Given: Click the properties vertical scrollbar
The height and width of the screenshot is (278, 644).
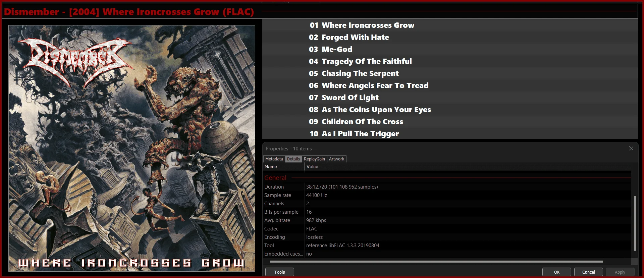Looking at the screenshot, I should (x=635, y=223).
